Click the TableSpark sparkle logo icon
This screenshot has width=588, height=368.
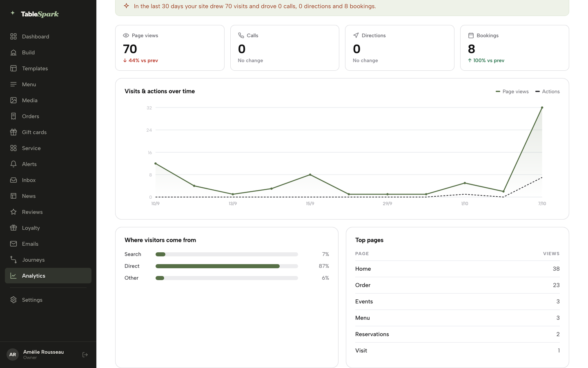pos(13,13)
